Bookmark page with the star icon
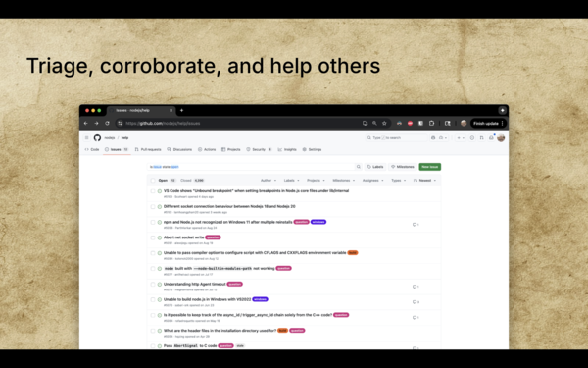The image size is (588, 368). 384,124
